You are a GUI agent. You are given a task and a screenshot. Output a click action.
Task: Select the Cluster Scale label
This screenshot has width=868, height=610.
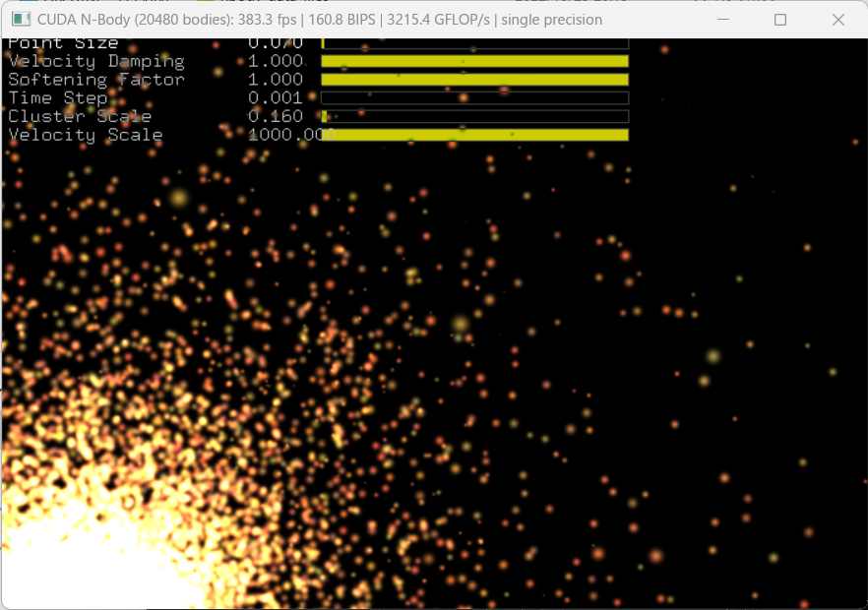(x=80, y=117)
